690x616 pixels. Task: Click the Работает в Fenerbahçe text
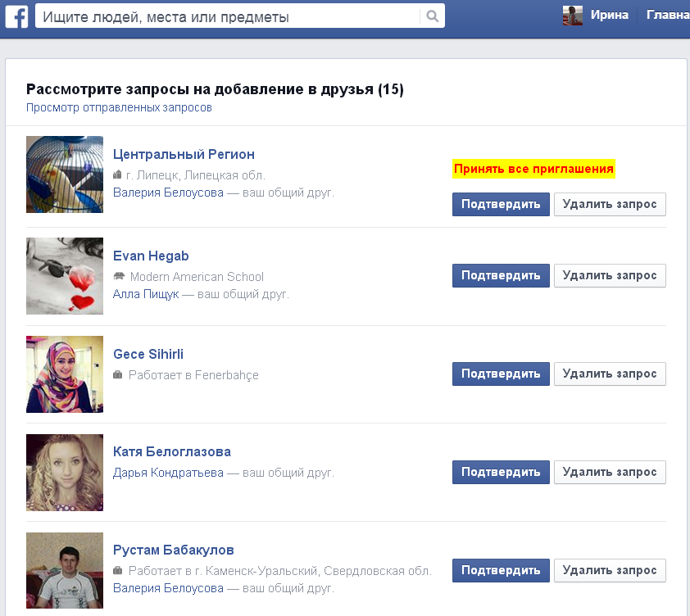coord(193,375)
